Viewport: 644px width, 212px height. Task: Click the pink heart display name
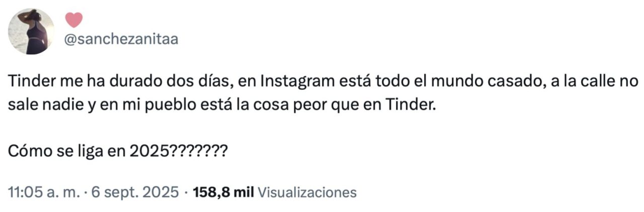coord(73,20)
